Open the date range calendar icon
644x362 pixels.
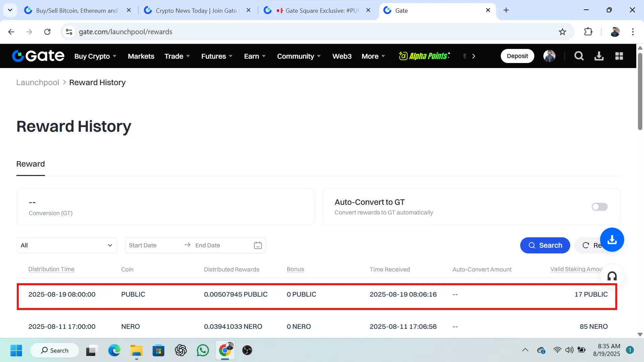[258, 245]
